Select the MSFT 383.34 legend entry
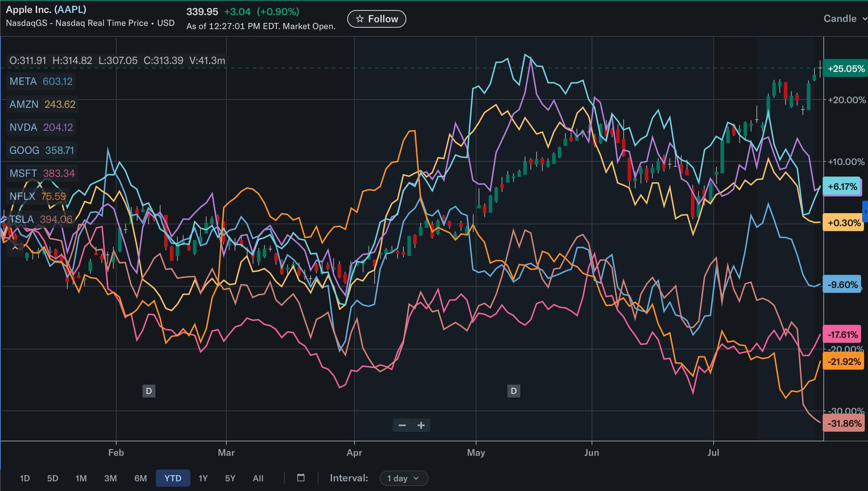Viewport: 868px width, 491px height. tap(42, 173)
